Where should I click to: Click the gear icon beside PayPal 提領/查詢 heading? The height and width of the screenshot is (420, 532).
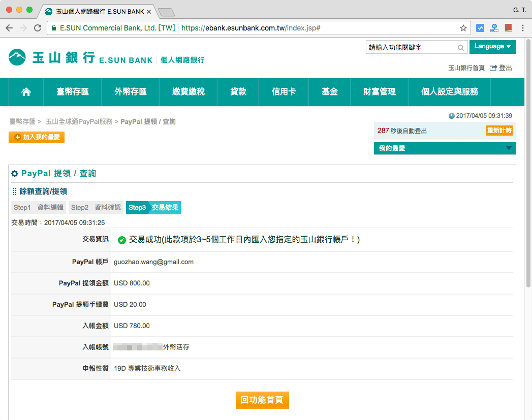pos(15,174)
